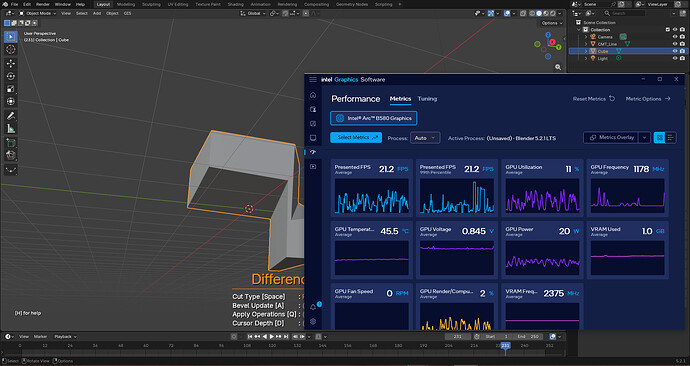
Task: Select the Select Box tool in Blender
Action: click(11, 37)
